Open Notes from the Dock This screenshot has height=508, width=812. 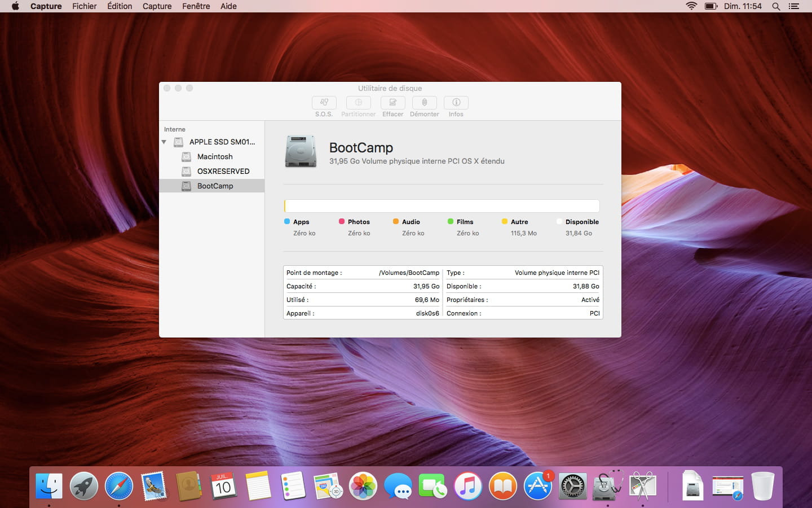(x=258, y=486)
